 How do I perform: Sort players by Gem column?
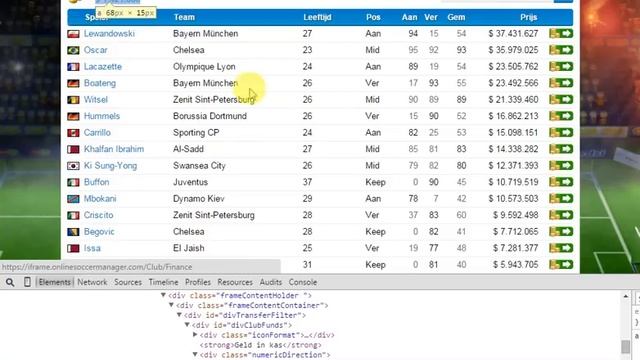pyautogui.click(x=456, y=17)
